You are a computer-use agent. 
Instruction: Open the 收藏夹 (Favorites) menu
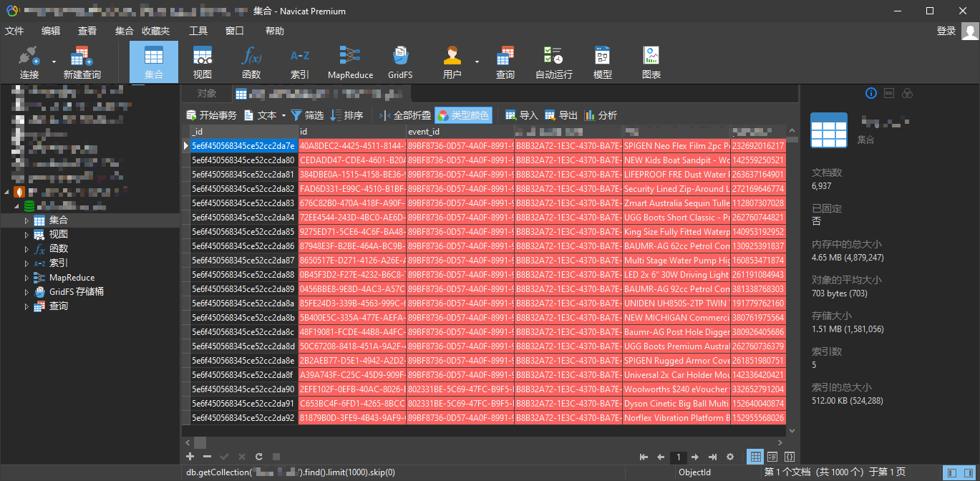(155, 31)
